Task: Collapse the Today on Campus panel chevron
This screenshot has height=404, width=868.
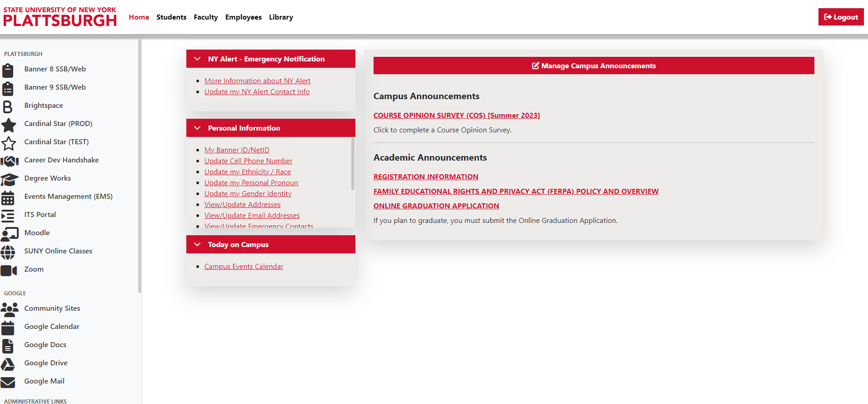Action: (x=197, y=244)
